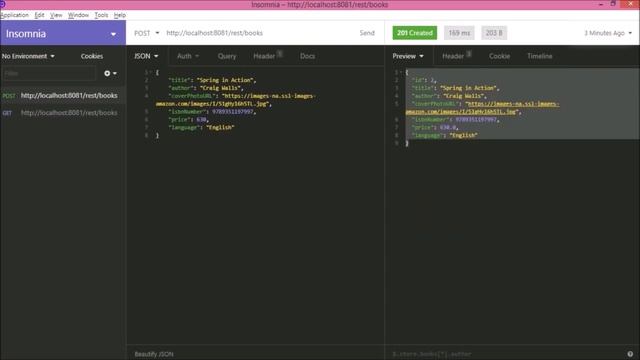
Task: Open the Window menu
Action: (x=78, y=15)
